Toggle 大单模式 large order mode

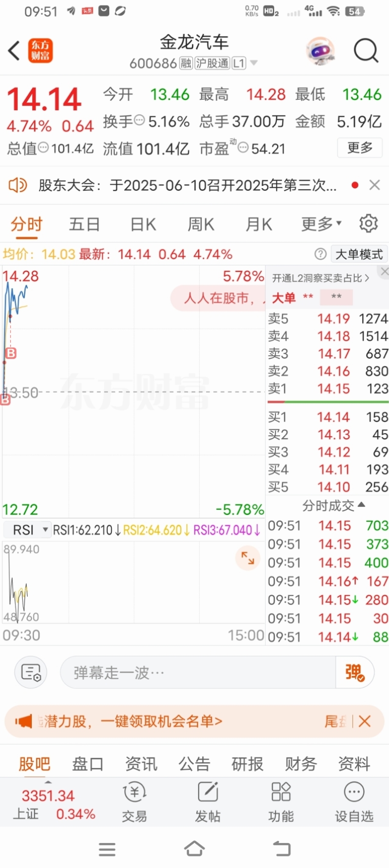click(x=359, y=254)
